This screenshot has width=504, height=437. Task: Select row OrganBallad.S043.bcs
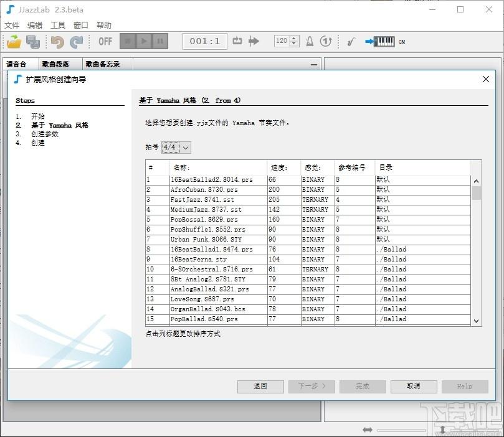tap(308, 309)
